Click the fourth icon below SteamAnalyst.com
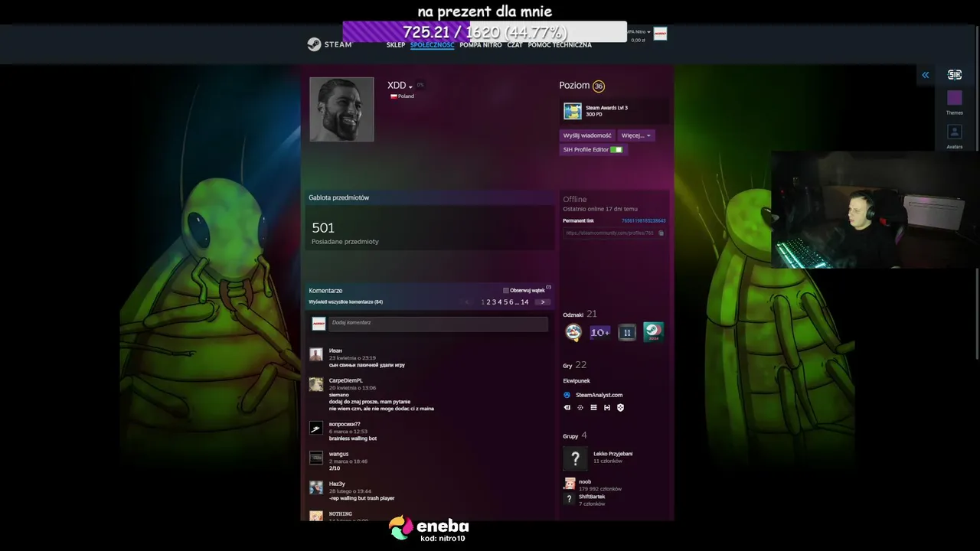The image size is (980, 551). pos(607,408)
